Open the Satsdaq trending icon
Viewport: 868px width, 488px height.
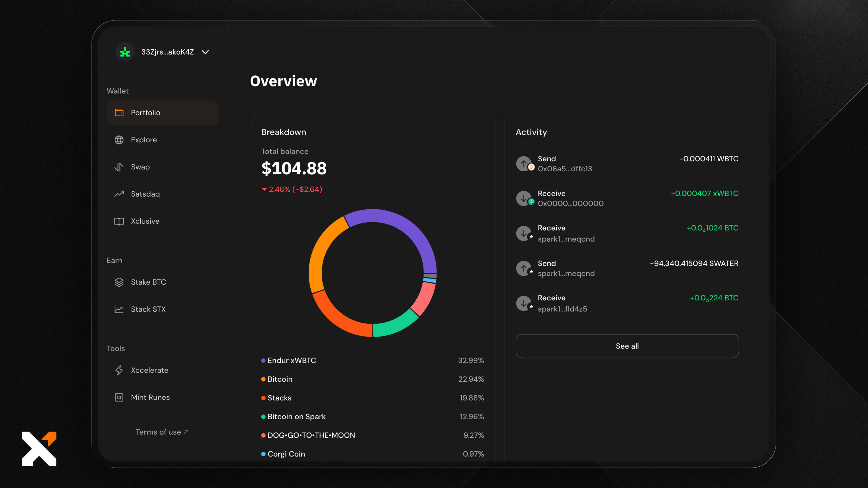[119, 194]
